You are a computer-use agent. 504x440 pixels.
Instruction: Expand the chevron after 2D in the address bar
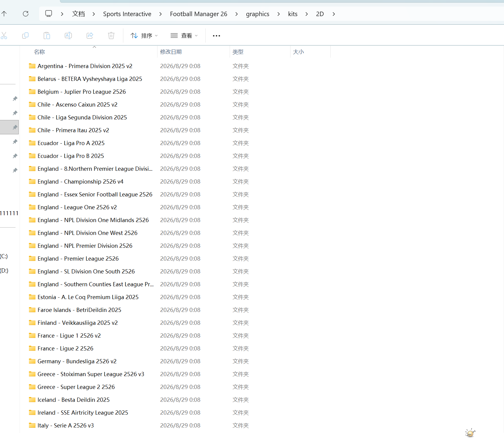(x=334, y=14)
